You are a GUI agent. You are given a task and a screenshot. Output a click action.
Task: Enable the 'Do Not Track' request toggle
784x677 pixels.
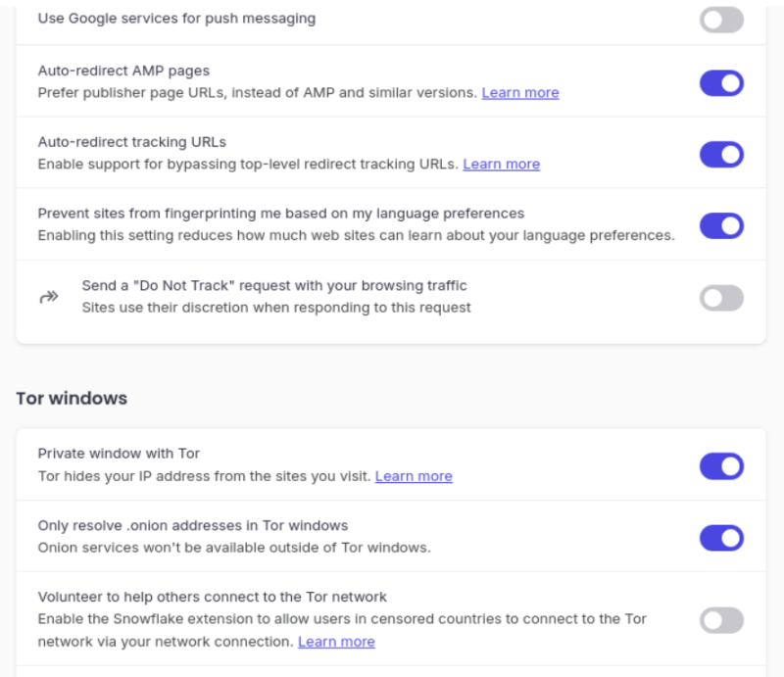coord(721,298)
